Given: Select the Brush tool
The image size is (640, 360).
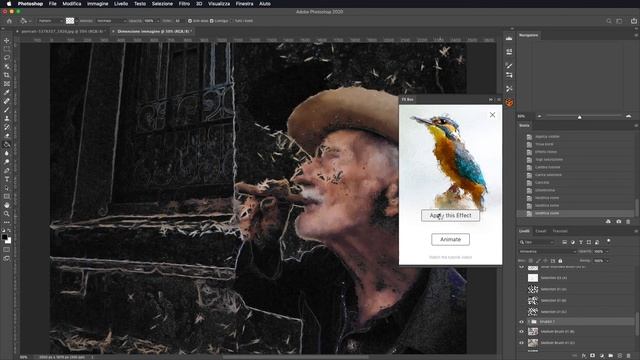Looking at the screenshot, I should click(7, 109).
